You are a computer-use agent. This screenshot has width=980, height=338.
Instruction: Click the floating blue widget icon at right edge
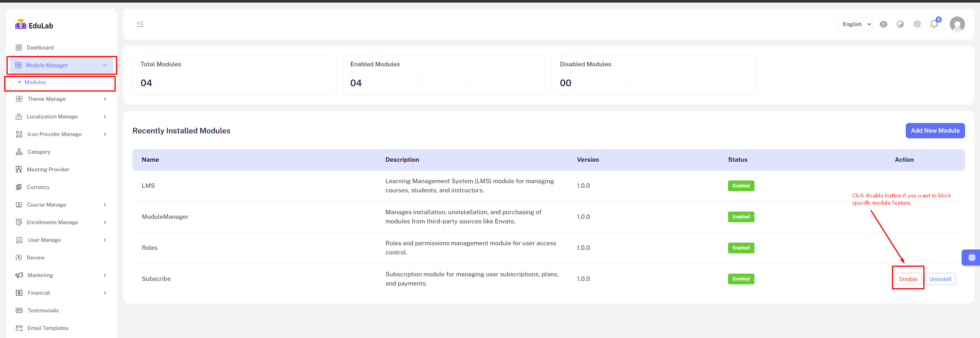pyautogui.click(x=971, y=258)
